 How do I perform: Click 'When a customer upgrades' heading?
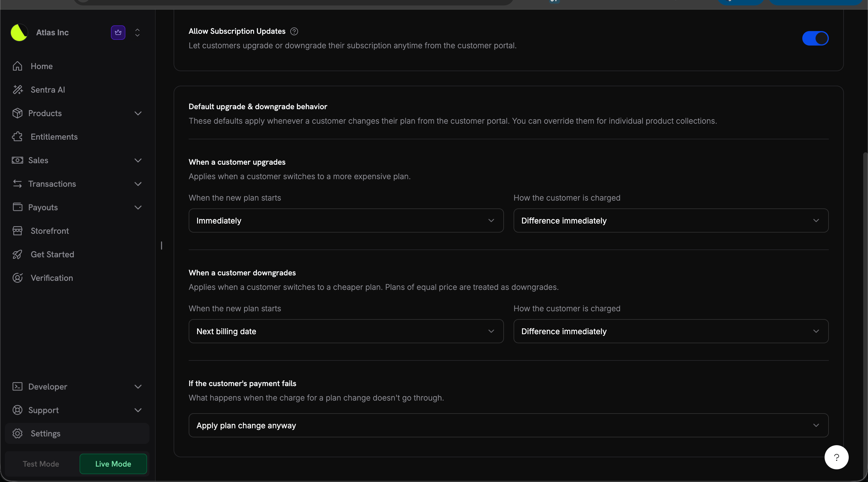tap(237, 162)
